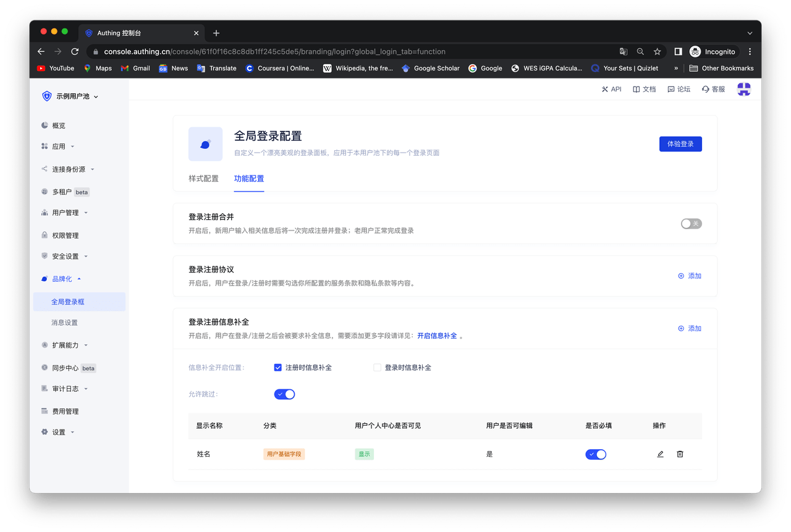Click the 体验登录 button

[x=680, y=144]
